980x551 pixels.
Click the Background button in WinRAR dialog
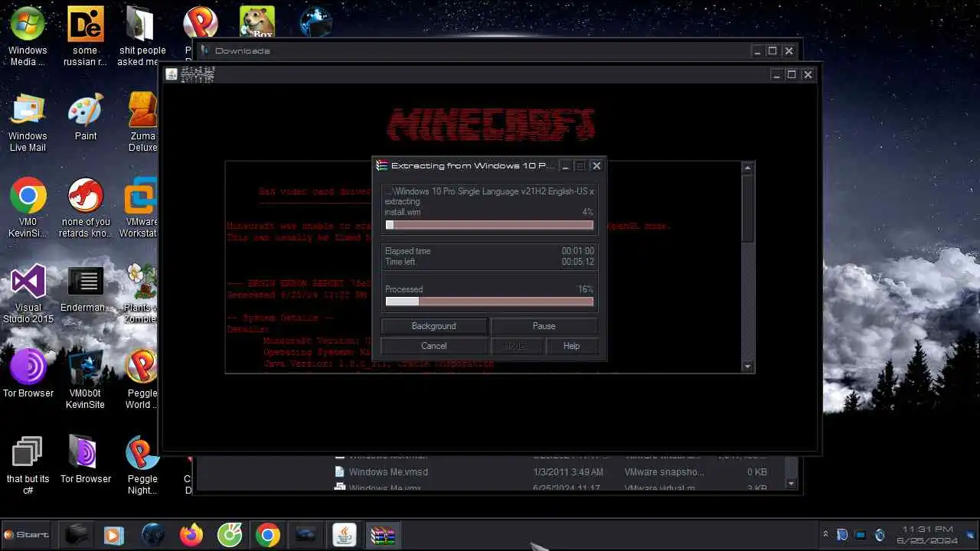[x=433, y=326]
